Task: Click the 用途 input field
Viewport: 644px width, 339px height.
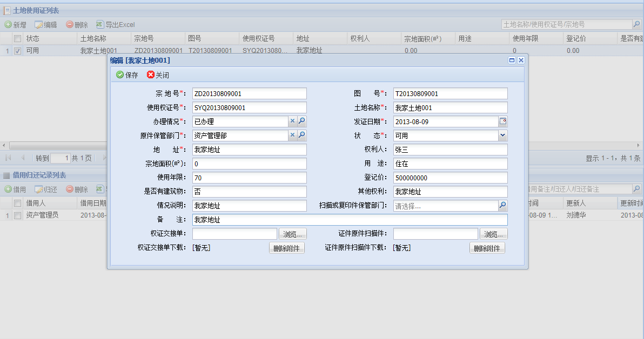Action: (x=450, y=164)
